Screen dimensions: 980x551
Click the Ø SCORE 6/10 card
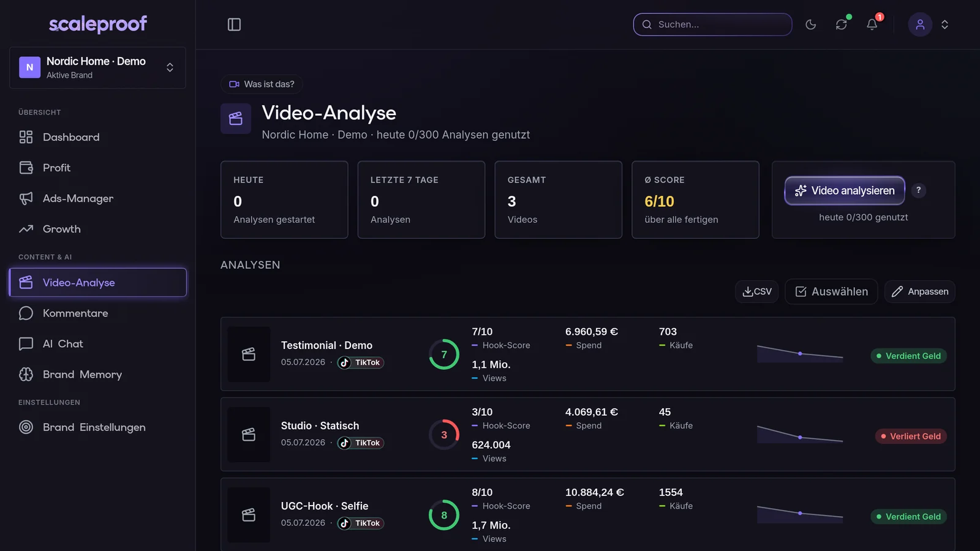pos(695,200)
